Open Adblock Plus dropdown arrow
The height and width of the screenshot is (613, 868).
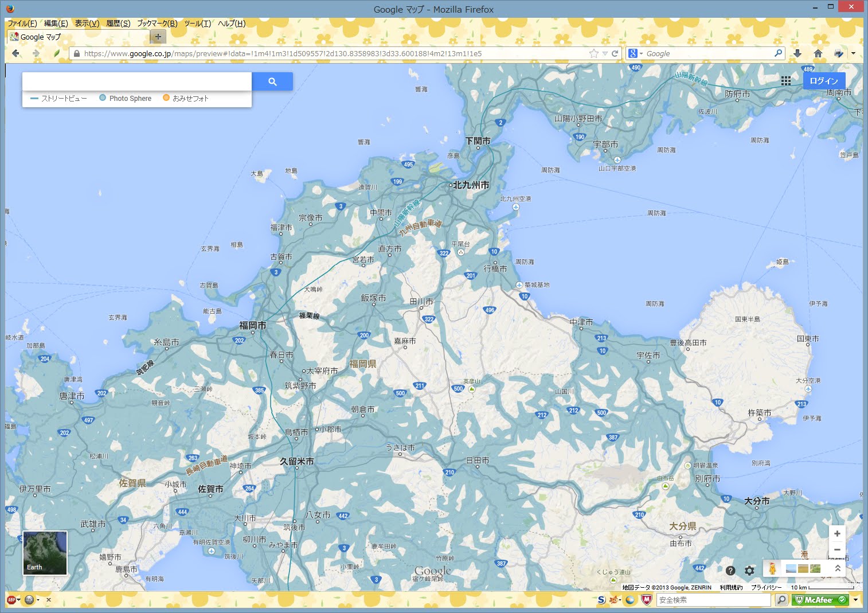click(x=19, y=600)
